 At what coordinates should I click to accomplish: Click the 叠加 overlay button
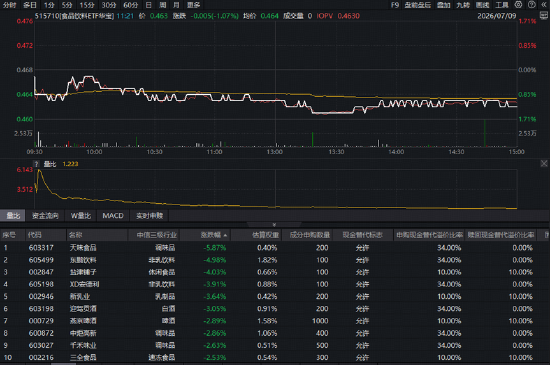[x=443, y=5]
